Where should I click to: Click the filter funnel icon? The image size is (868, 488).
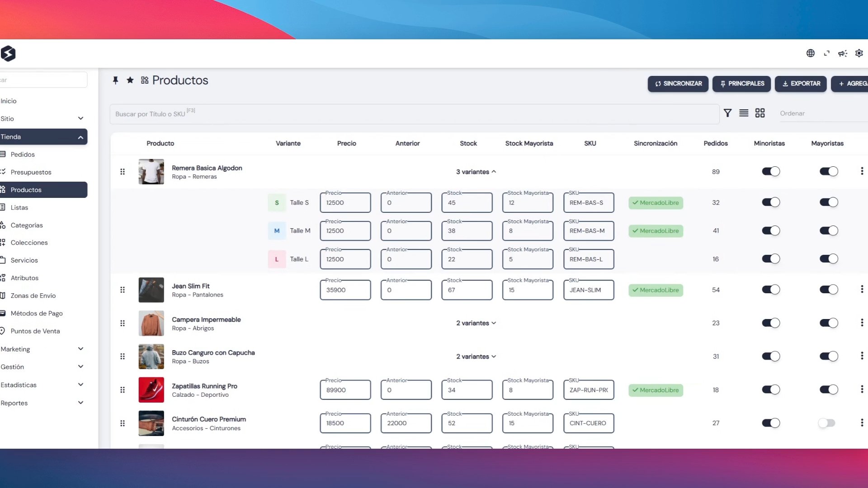pos(727,113)
